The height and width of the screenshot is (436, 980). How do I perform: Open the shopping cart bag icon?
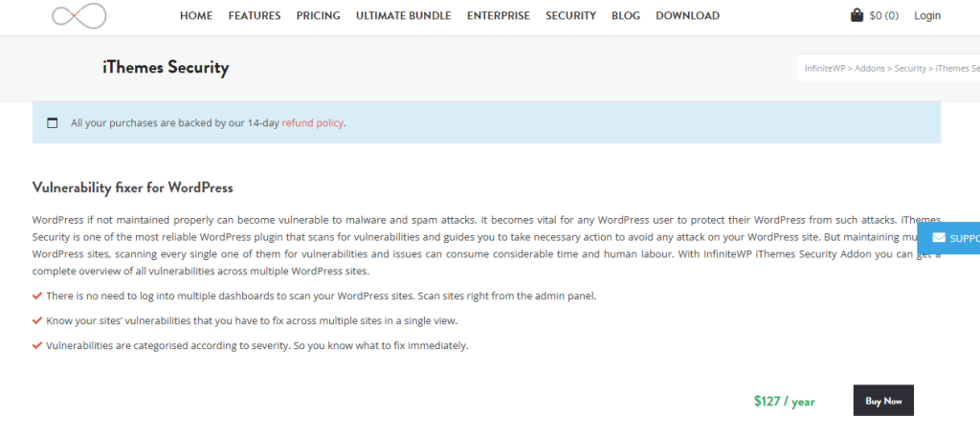click(857, 15)
